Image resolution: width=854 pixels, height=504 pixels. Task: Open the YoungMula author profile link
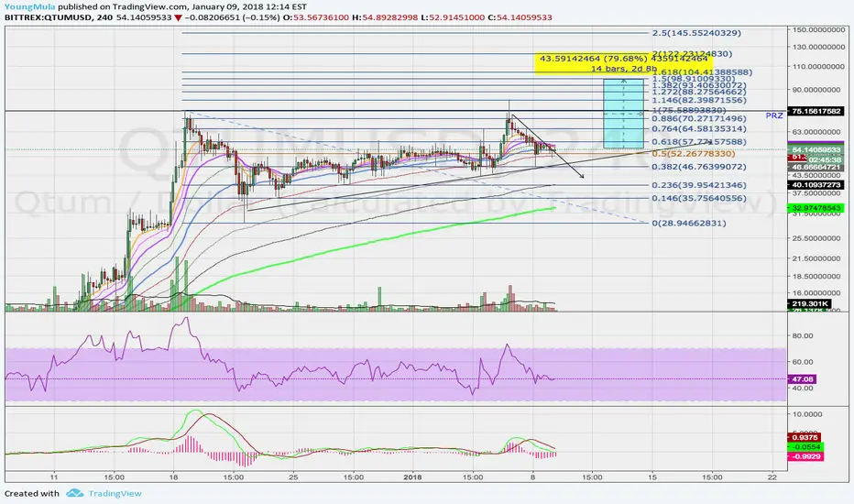[30, 7]
